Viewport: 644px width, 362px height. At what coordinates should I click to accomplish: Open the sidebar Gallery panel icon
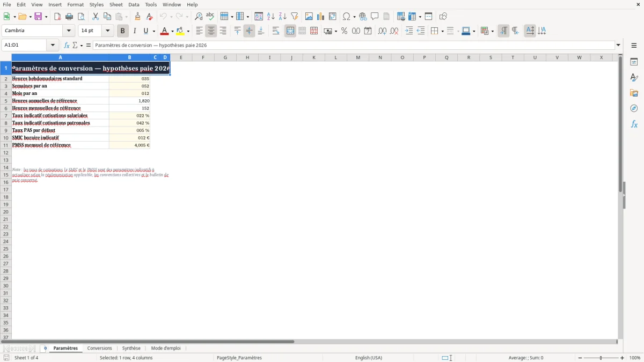(634, 93)
